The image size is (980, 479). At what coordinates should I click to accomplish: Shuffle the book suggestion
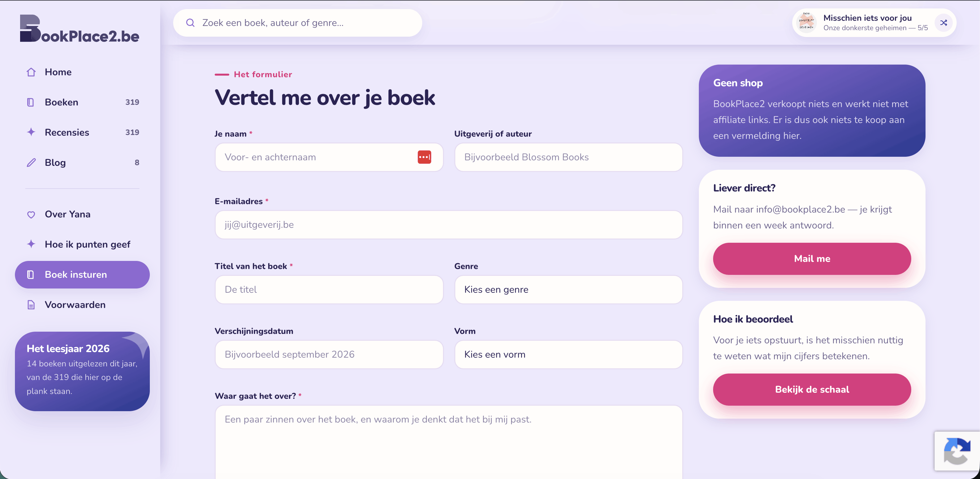pos(943,23)
